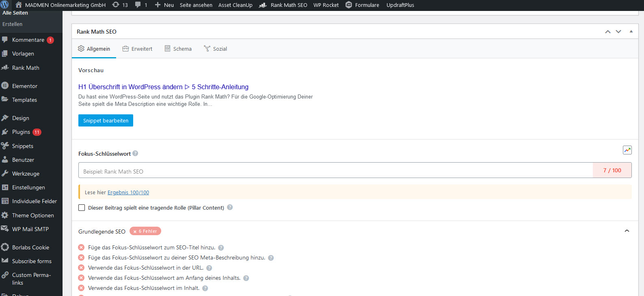Open Erstellen submenu item

[13, 24]
